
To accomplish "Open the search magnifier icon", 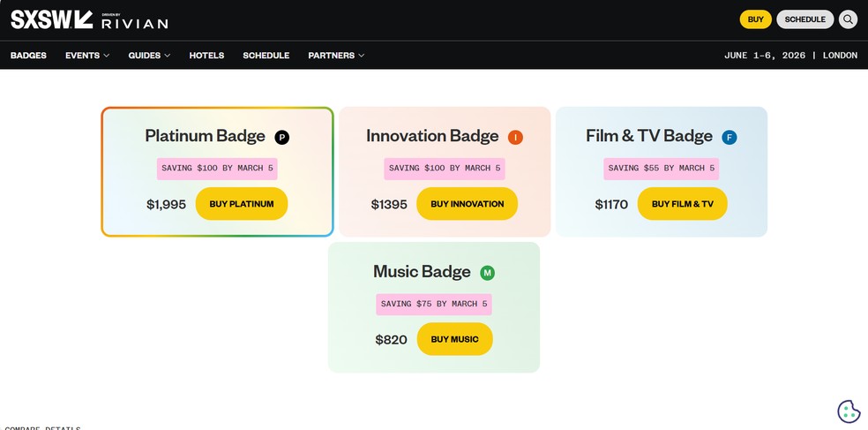I will coord(848,19).
